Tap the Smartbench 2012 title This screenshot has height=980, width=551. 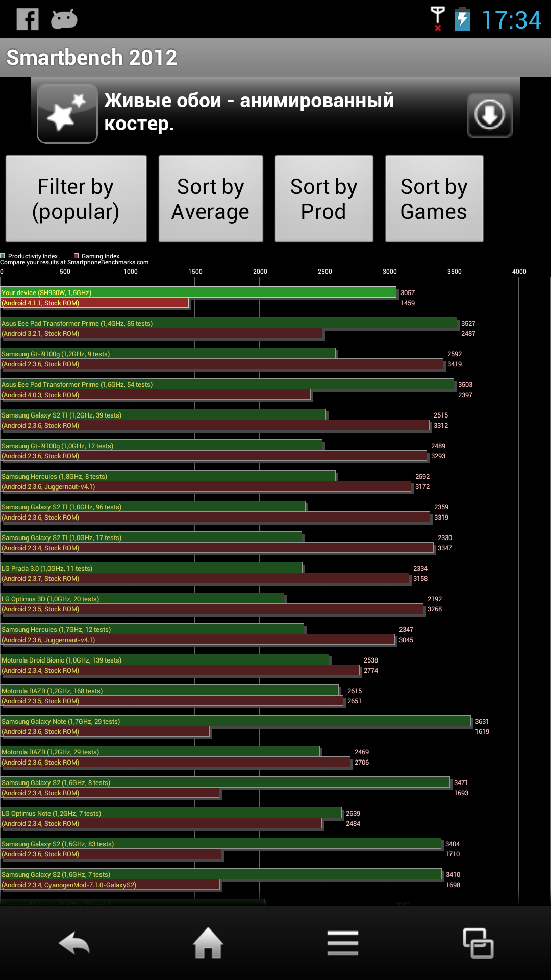click(92, 57)
